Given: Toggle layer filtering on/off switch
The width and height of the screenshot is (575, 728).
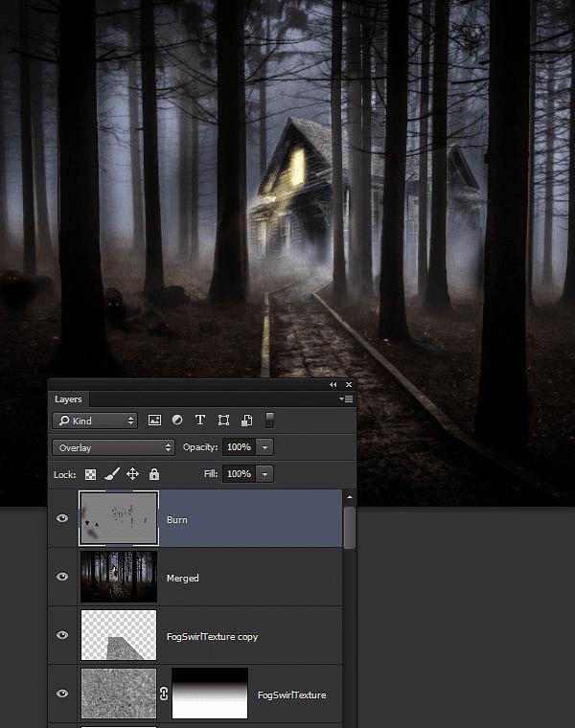Looking at the screenshot, I should click(x=269, y=421).
